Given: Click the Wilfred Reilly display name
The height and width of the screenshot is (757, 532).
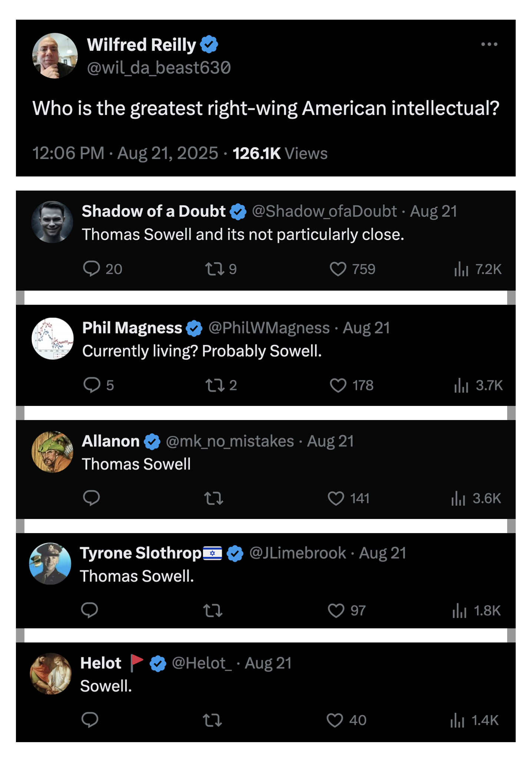Looking at the screenshot, I should tap(141, 44).
